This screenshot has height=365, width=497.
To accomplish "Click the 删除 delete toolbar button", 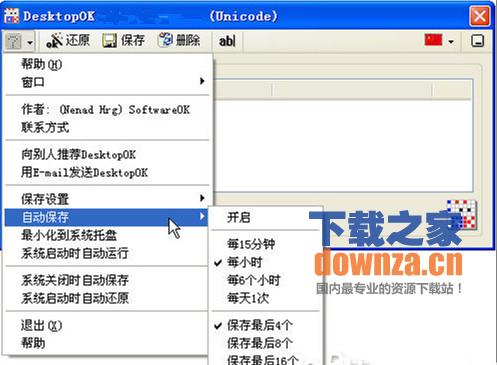I will click(x=179, y=41).
